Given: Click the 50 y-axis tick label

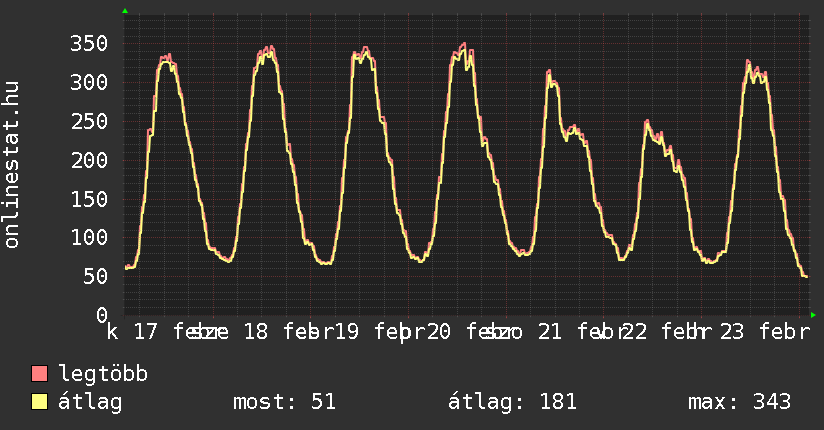Looking at the screenshot, I should (x=95, y=277).
